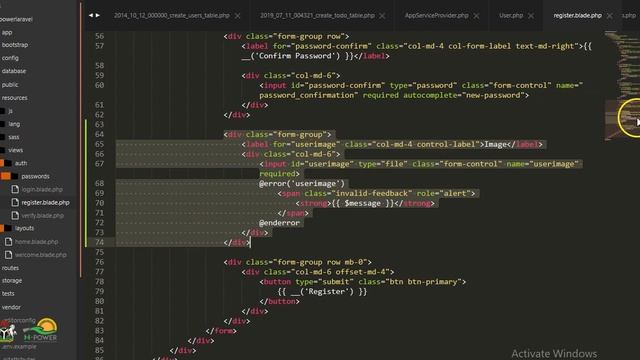Image resolution: width=640 pixels, height=360 pixels.
Task: Place cursor on 'Confirm Password' text
Action: point(295,56)
